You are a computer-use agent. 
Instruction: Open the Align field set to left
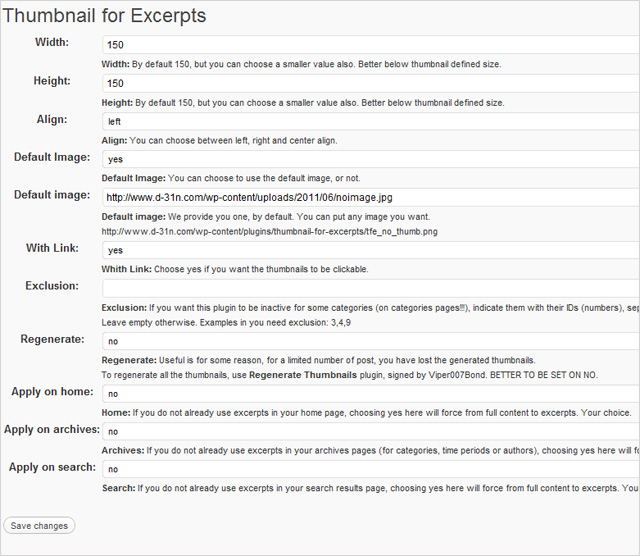pos(370,122)
